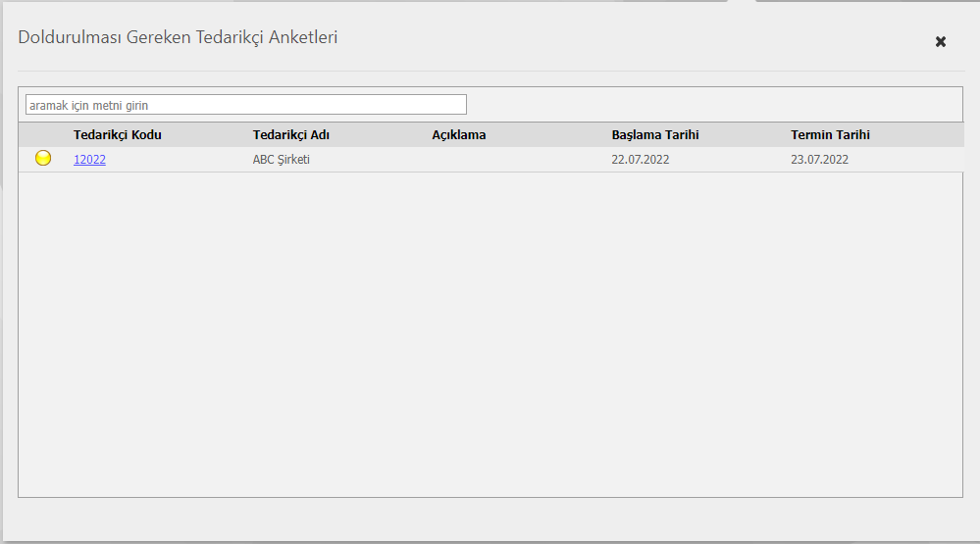This screenshot has height=544, width=980.
Task: Sort by Tedarikçi Kodu column header
Action: point(118,135)
